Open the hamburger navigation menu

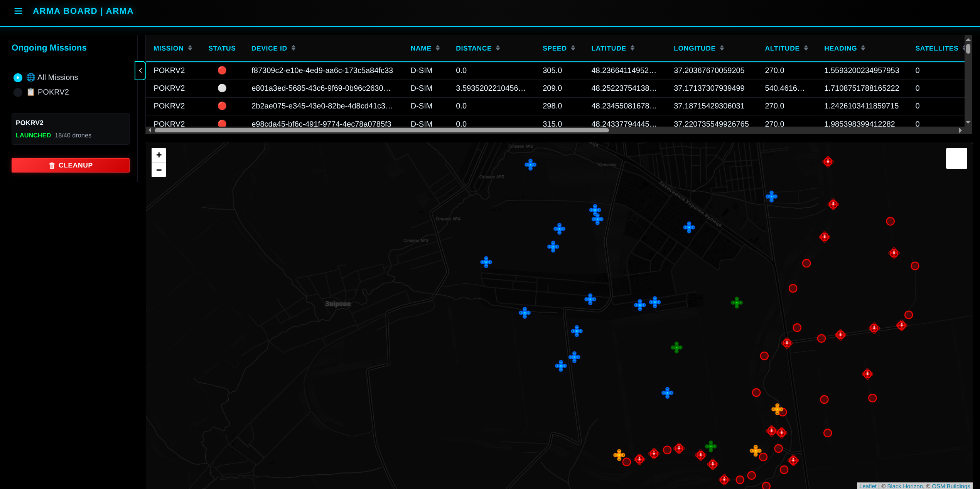(18, 11)
